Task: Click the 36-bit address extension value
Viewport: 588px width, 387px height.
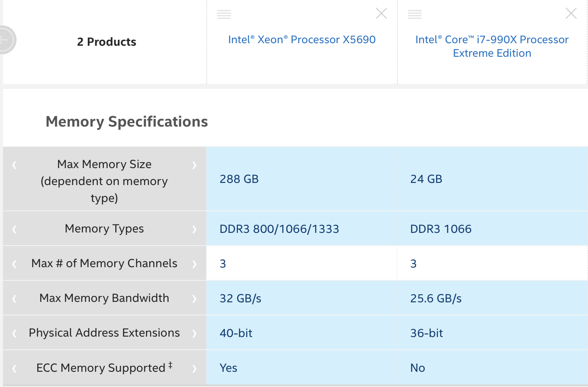Action: [x=427, y=333]
